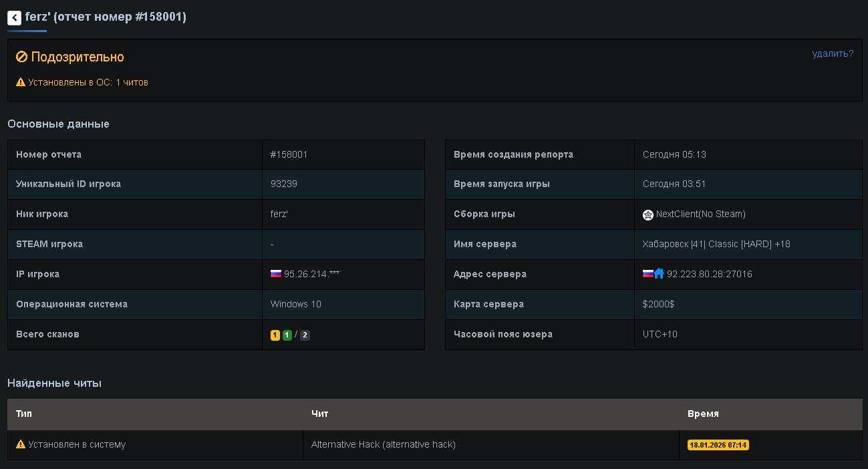
Task: Click the Alternative Hack cheat name
Action: tap(384, 444)
